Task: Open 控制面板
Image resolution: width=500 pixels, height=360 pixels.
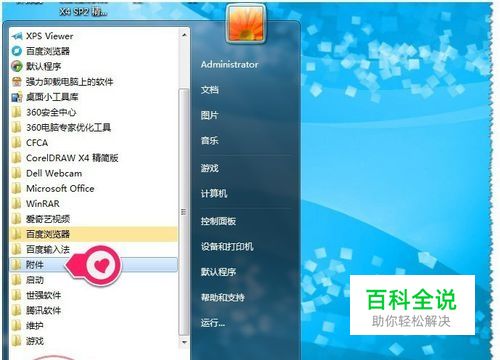Action: (x=218, y=221)
